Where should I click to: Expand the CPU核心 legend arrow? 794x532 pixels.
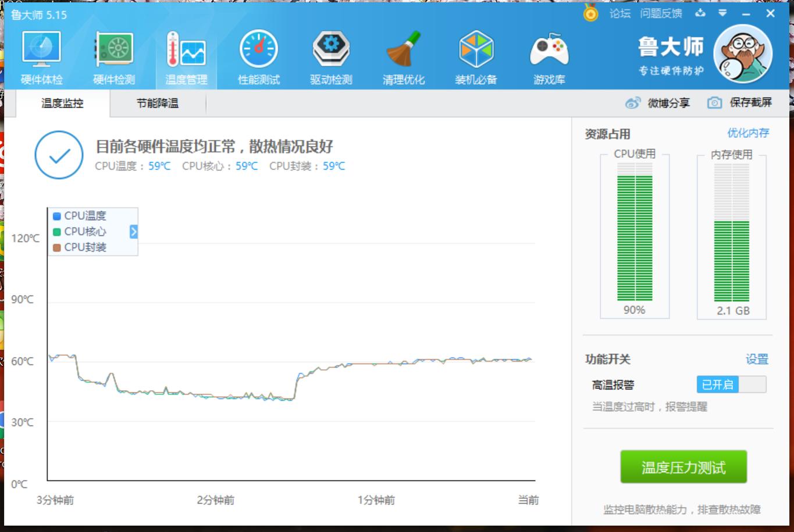click(x=133, y=231)
